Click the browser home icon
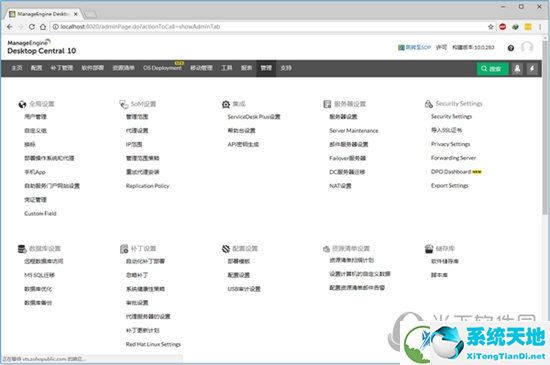The height and width of the screenshot is (365, 550). 43,27
